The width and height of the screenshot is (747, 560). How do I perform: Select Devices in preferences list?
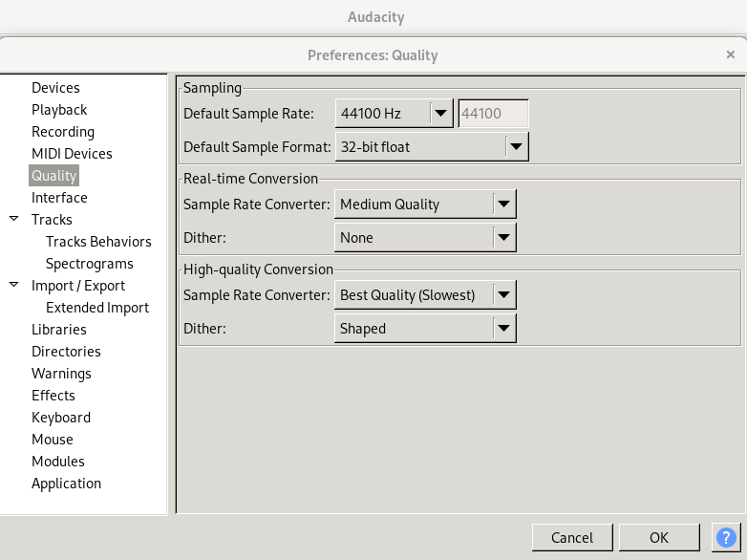55,88
